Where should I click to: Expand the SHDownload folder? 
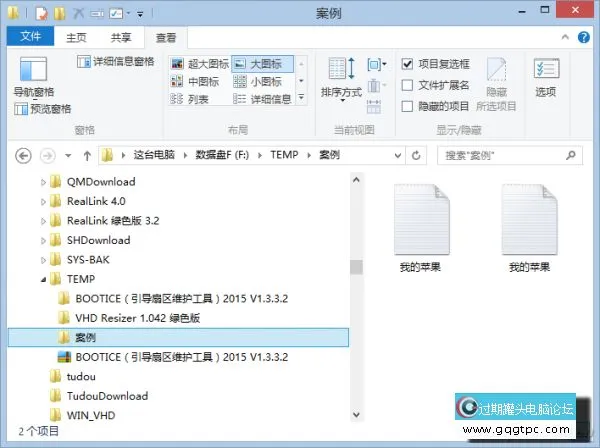pos(43,241)
